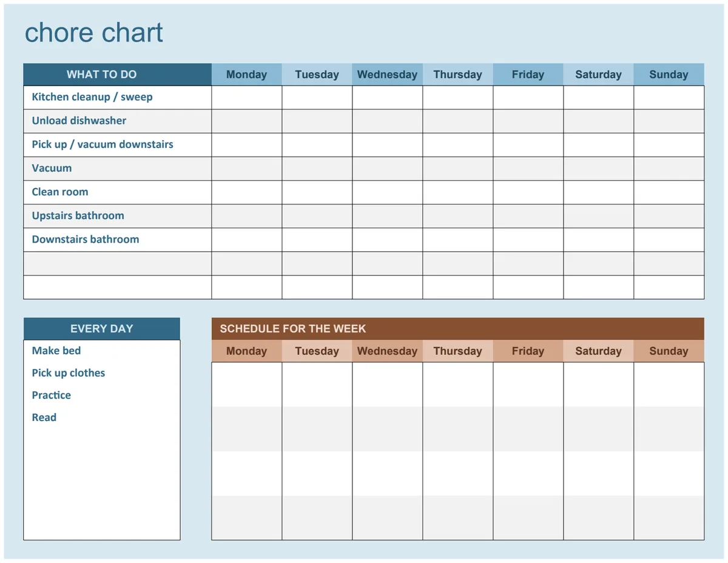Viewport: 728px width, 563px height.
Task: Click the 'Pick up / vacuum downstairs' label
Action: click(x=103, y=144)
